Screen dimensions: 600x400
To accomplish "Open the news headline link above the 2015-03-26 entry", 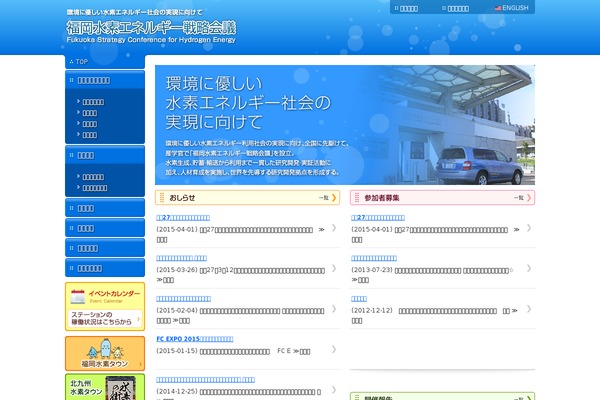I will [181, 258].
